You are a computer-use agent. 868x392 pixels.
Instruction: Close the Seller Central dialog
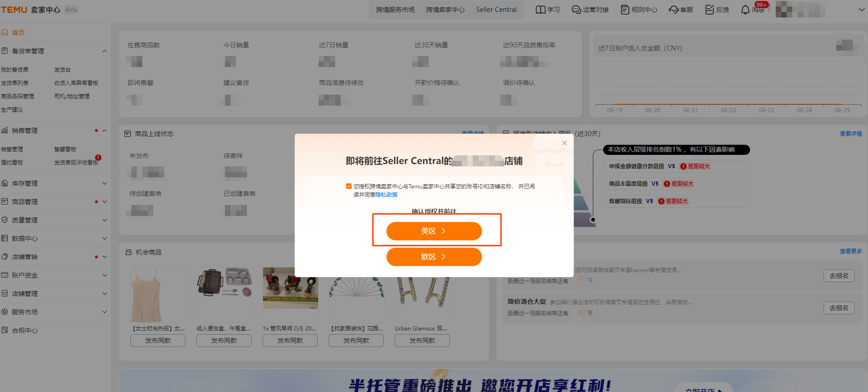pyautogui.click(x=565, y=143)
